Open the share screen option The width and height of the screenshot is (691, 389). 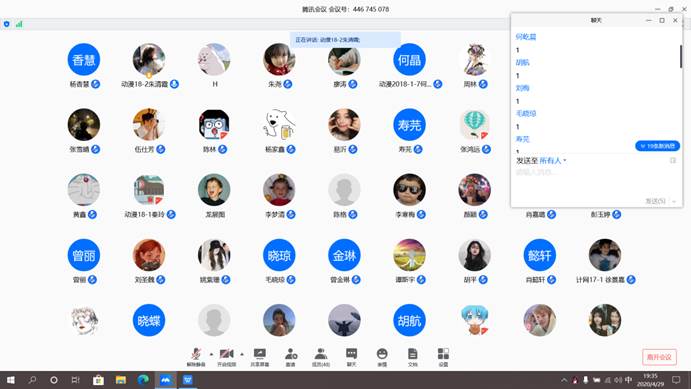[260, 357]
